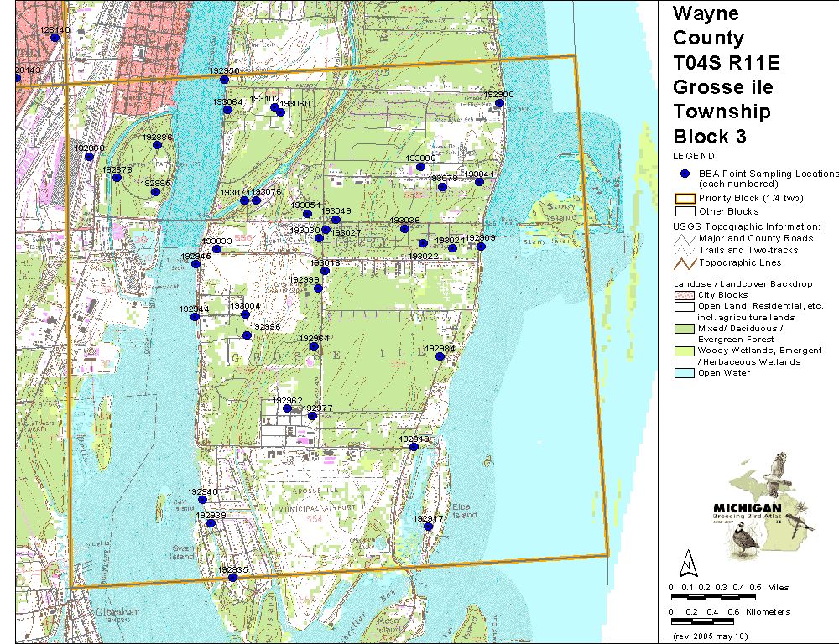Select the Open Water legend swatch
This screenshot has height=644, width=839.
click(681, 373)
